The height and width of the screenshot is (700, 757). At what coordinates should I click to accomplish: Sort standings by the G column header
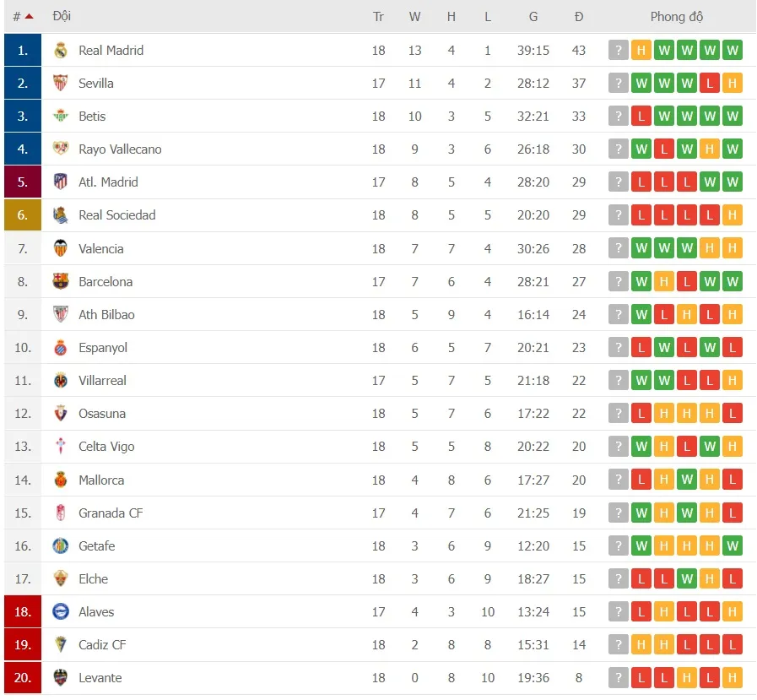coord(533,15)
